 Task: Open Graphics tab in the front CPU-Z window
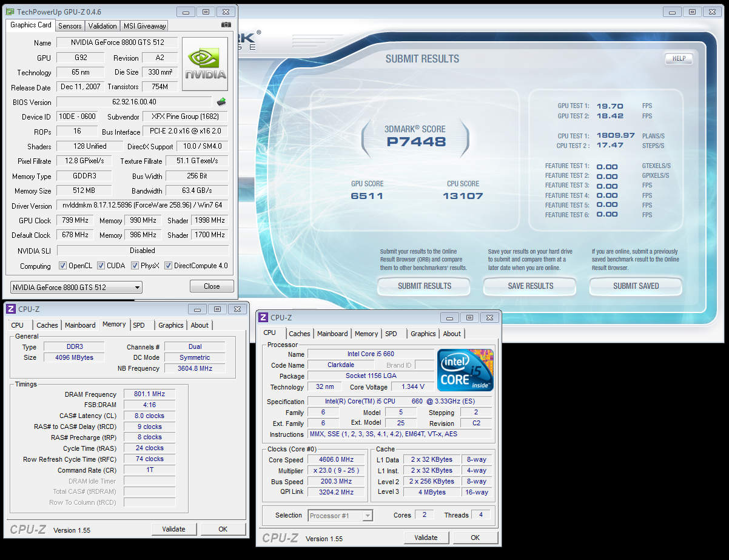(x=423, y=334)
